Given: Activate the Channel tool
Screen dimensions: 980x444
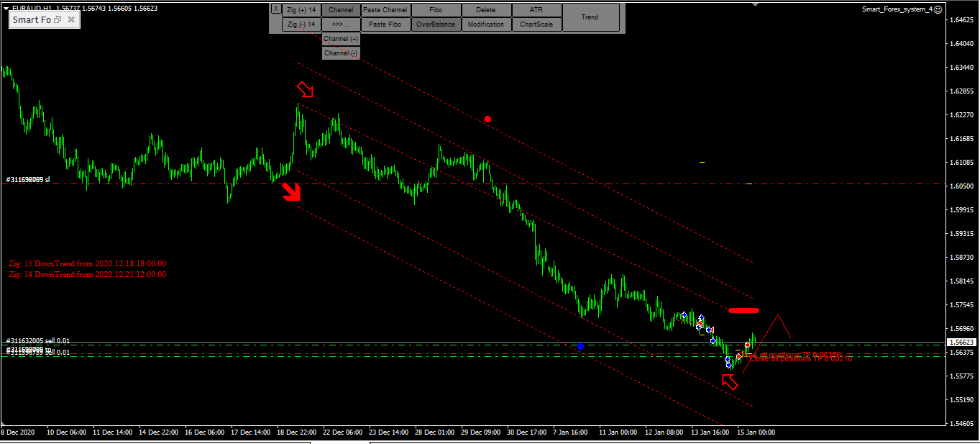Looking at the screenshot, I should pyautogui.click(x=340, y=9).
